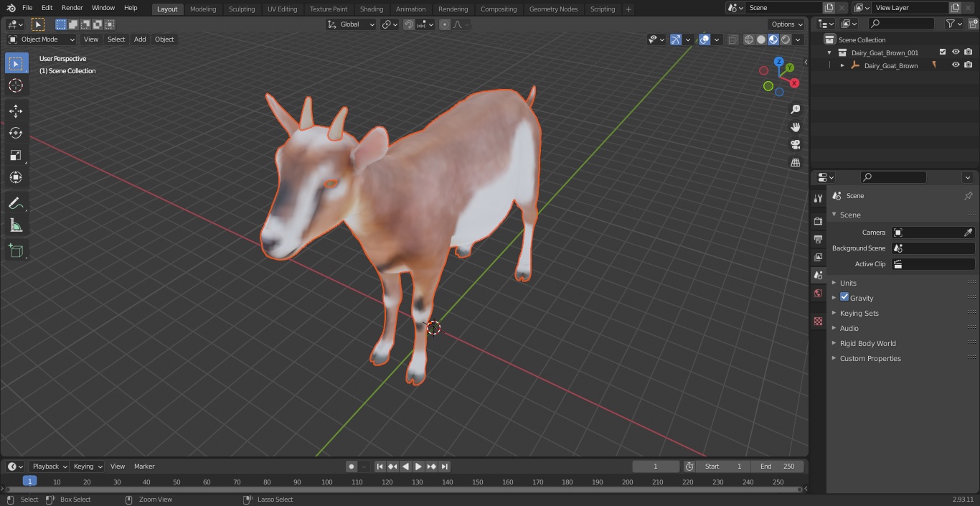Choose the Move tool
The height and width of the screenshot is (506, 980).
coord(16,111)
